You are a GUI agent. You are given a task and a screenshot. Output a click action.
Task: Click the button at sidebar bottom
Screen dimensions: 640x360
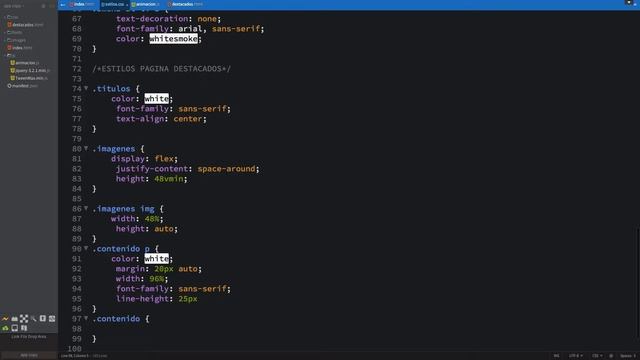pyautogui.click(x=29, y=356)
